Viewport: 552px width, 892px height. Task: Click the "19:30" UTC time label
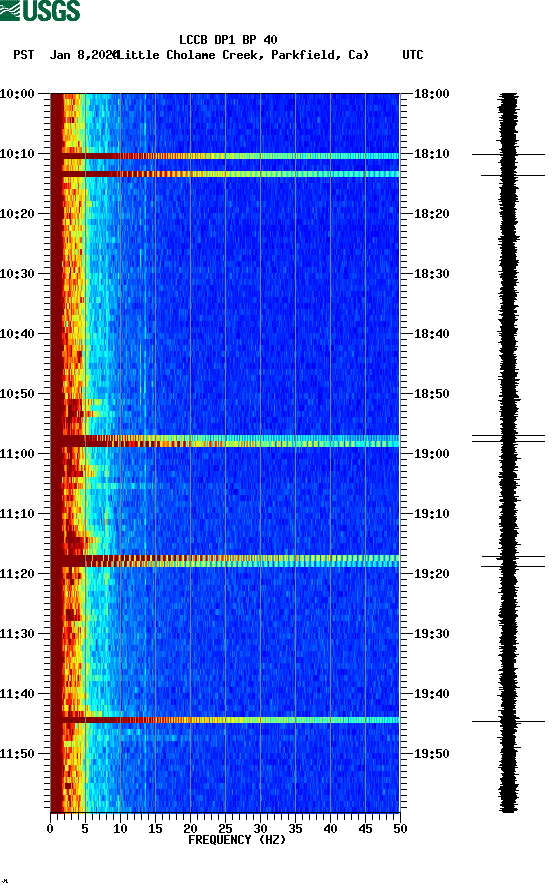click(432, 634)
